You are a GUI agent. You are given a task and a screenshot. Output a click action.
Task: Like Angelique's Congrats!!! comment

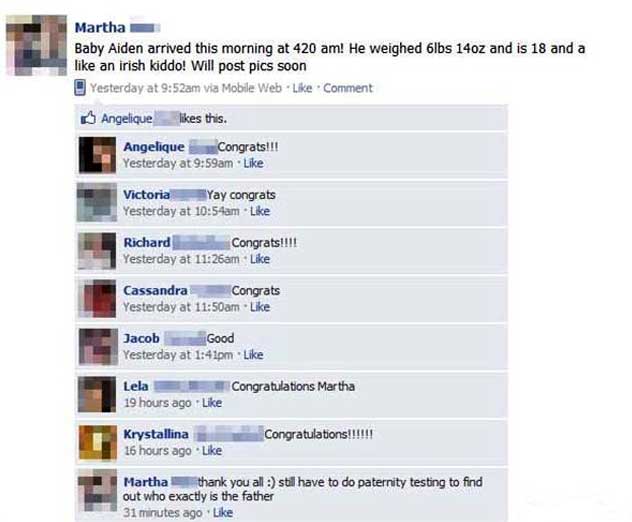pyautogui.click(x=254, y=163)
